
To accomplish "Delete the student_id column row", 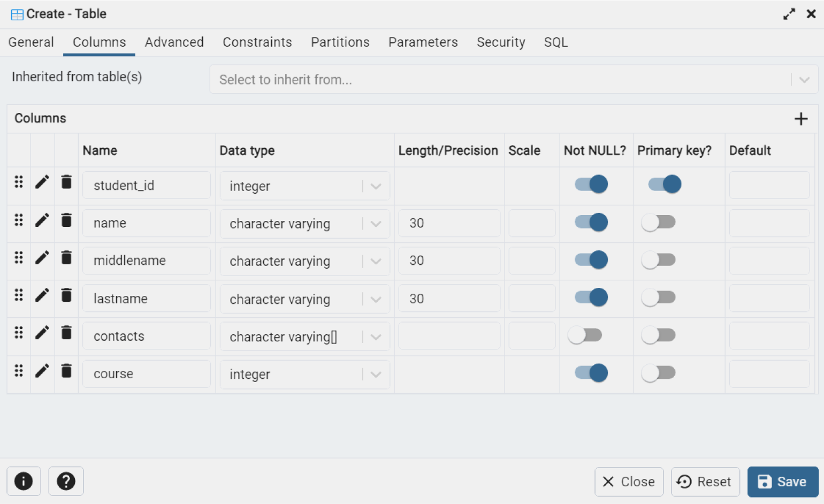I will tap(66, 182).
